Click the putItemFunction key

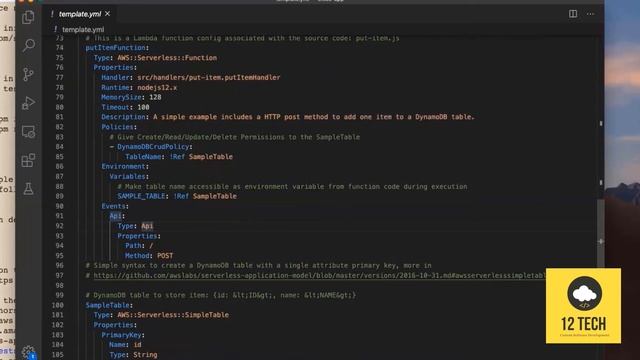(x=115, y=48)
